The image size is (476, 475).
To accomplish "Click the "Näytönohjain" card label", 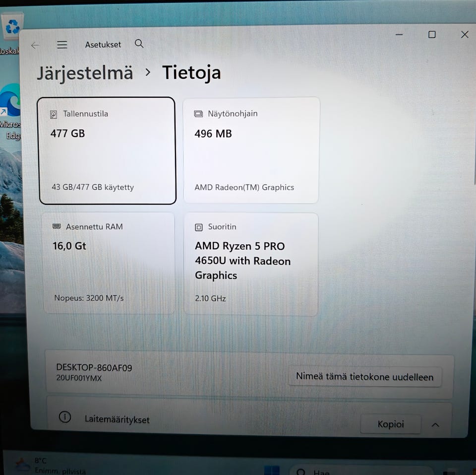I will tap(233, 114).
